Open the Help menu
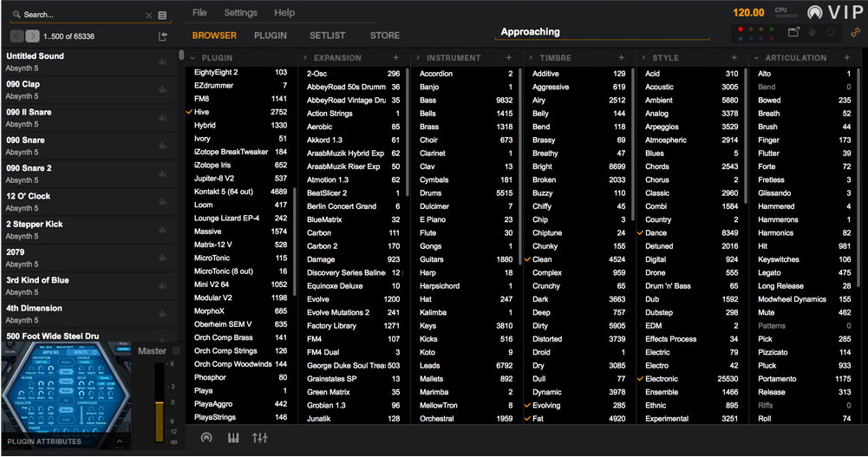 (x=284, y=13)
